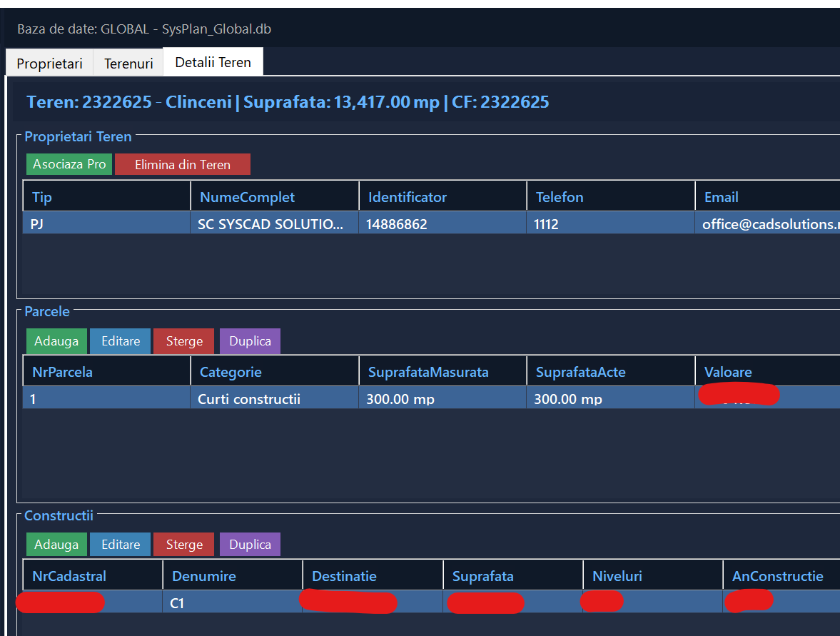840x636 pixels.
Task: Select the C1 construction row
Action: click(177, 603)
